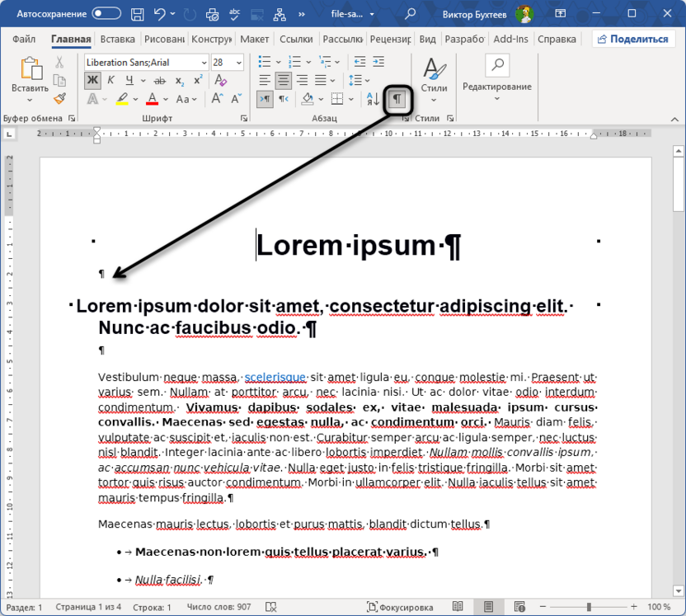Set right-to-left text direction
686x616 pixels.
tap(284, 99)
